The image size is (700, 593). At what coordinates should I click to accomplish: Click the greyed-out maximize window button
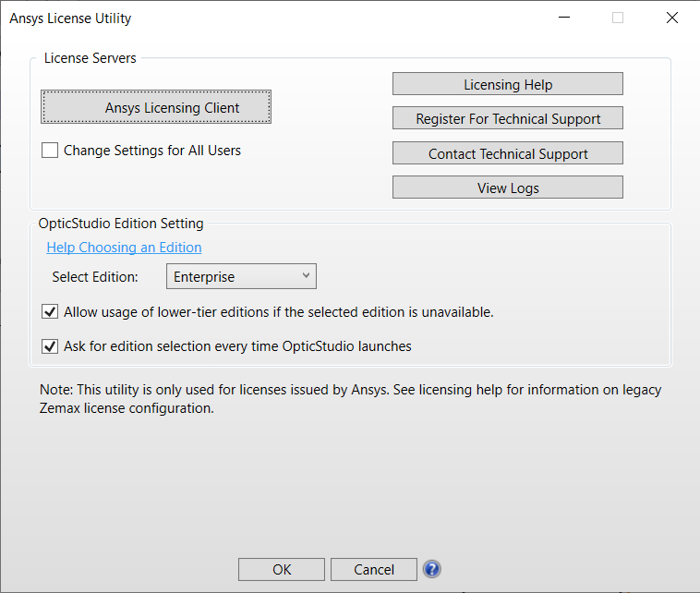[x=618, y=18]
